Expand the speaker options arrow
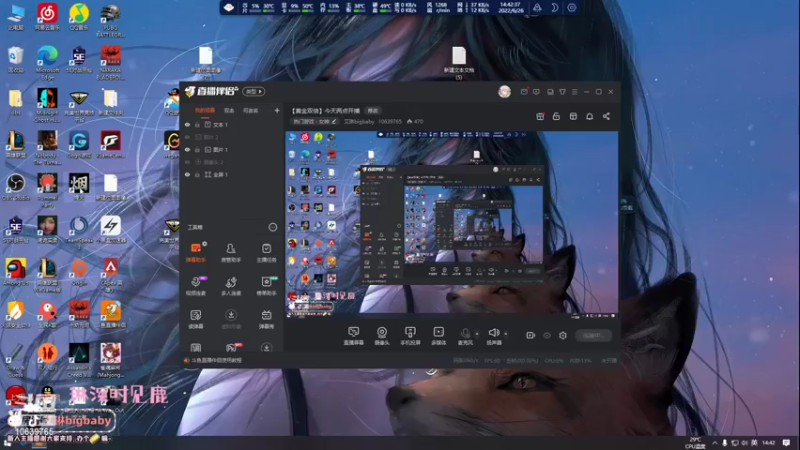 505,334
